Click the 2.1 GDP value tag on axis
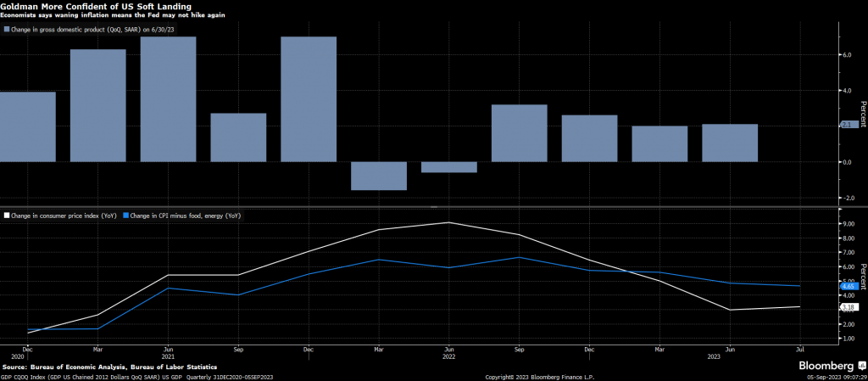Screen dimensions: 868x381 tap(848, 125)
